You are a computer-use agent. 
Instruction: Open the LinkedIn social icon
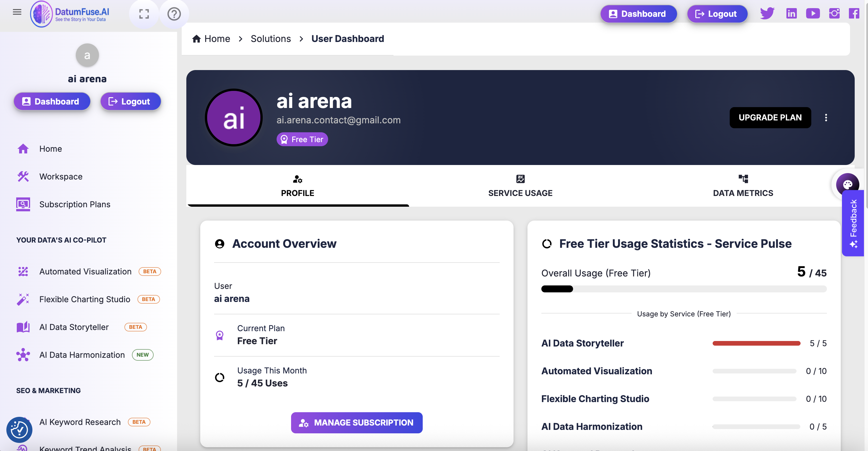(x=792, y=14)
